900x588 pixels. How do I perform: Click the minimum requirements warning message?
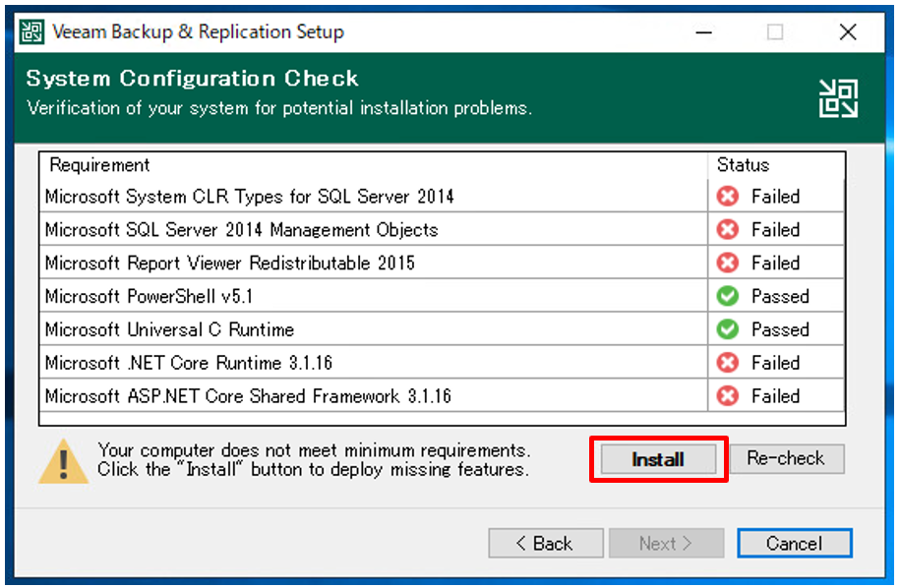click(x=314, y=460)
